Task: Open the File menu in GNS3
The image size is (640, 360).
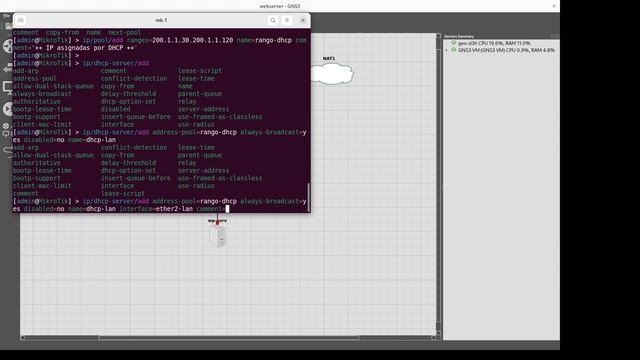Action: (x=6, y=16)
